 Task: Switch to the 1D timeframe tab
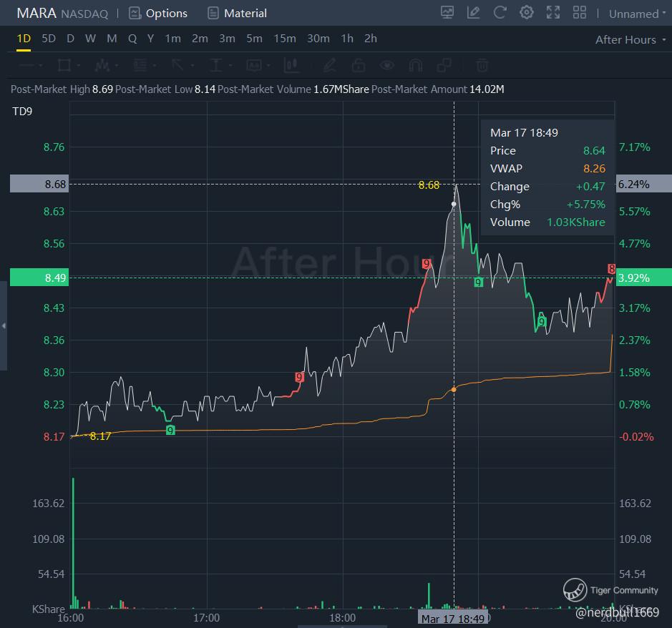point(24,39)
